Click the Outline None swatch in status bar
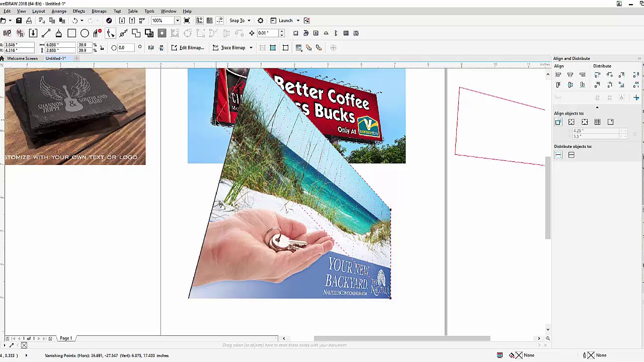Image resolution: width=644 pixels, height=362 pixels. tap(591, 355)
